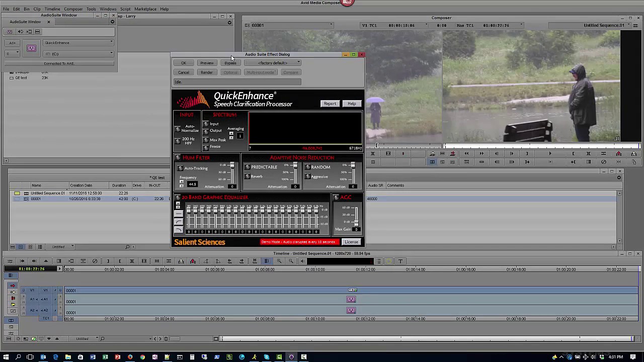Screen dimensions: 644x362
Task: Click Composer rewind button
Action: pyautogui.click(x=466, y=153)
